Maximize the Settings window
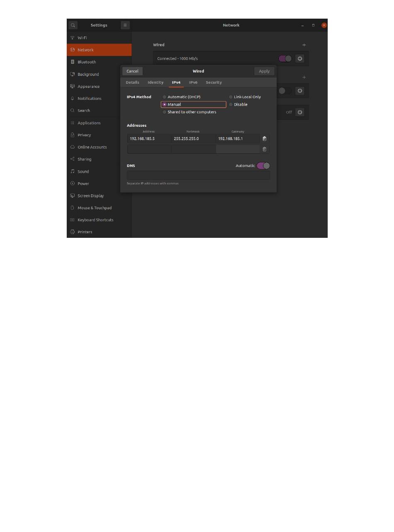The image size is (394, 532). 313,25
